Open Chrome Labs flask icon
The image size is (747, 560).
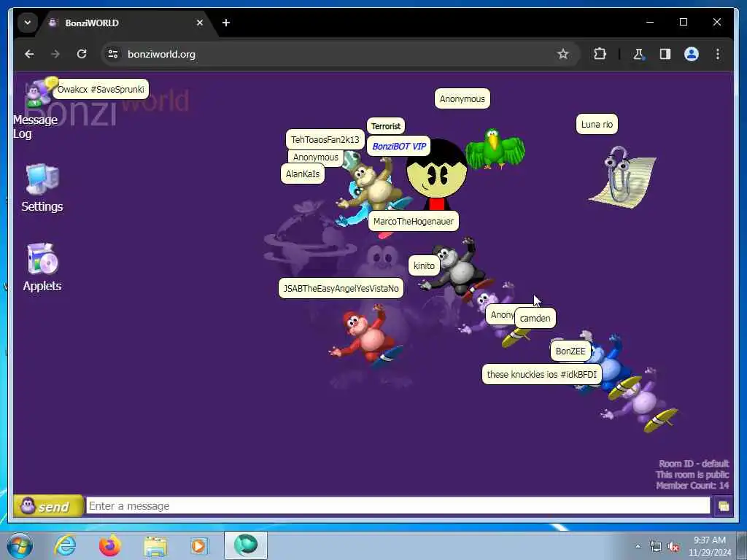(x=638, y=54)
